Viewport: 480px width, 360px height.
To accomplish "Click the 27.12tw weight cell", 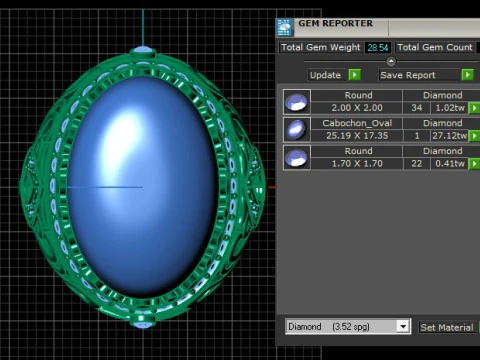I will coord(450,136).
